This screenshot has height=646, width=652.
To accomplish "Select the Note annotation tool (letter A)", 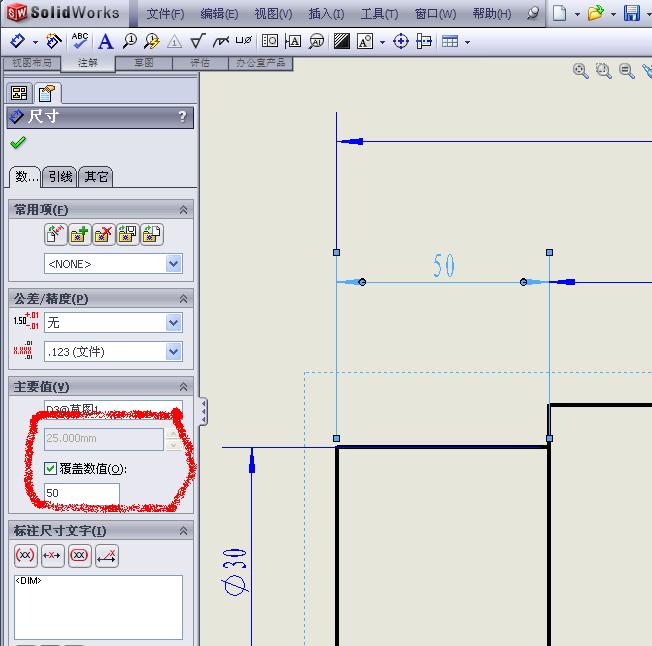I will click(106, 42).
